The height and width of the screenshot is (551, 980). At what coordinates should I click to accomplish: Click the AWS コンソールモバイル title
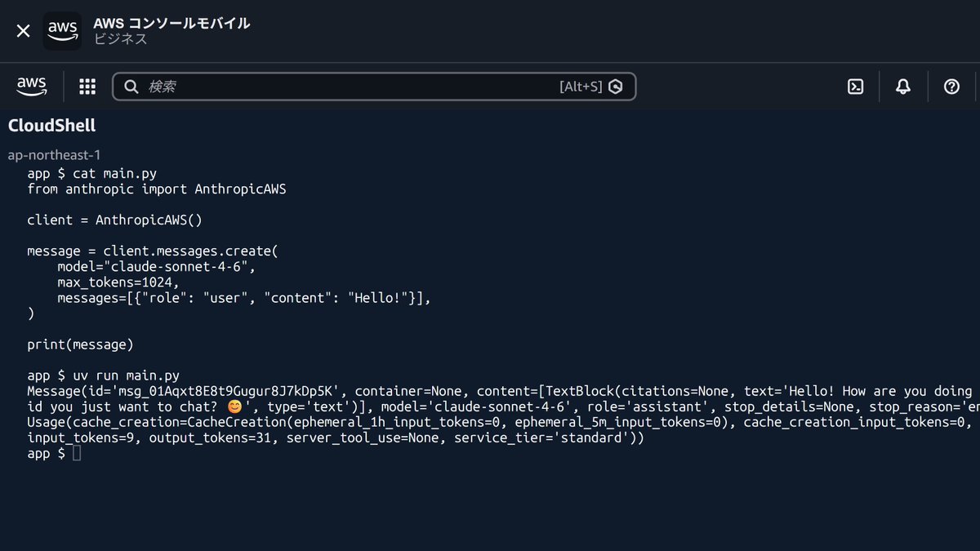click(x=171, y=23)
